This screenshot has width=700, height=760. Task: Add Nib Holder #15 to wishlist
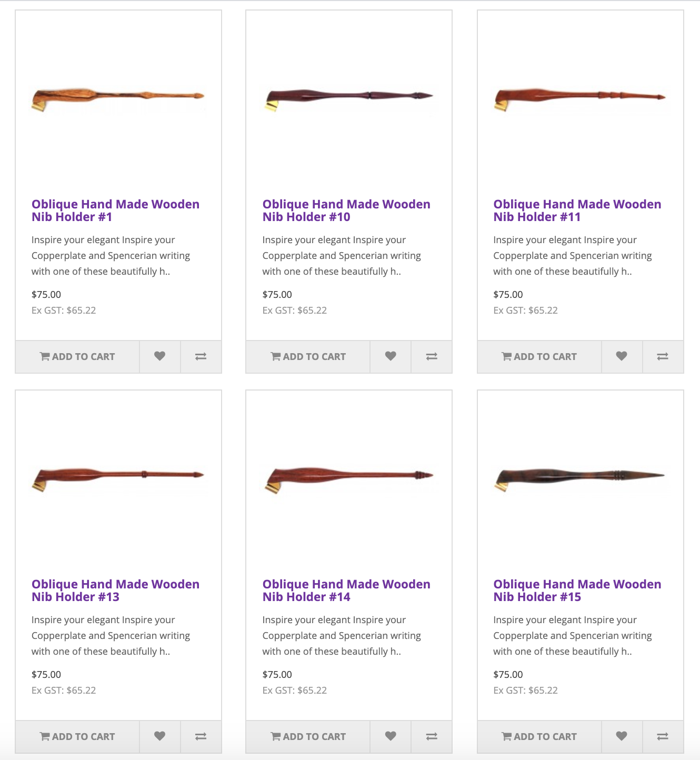pos(622,736)
